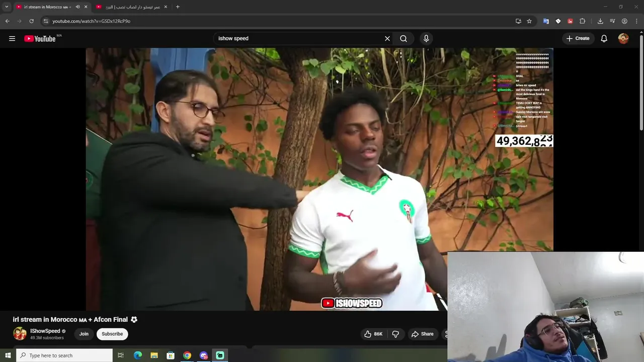Reload the current page
Image resolution: width=644 pixels, height=362 pixels.
[31, 21]
